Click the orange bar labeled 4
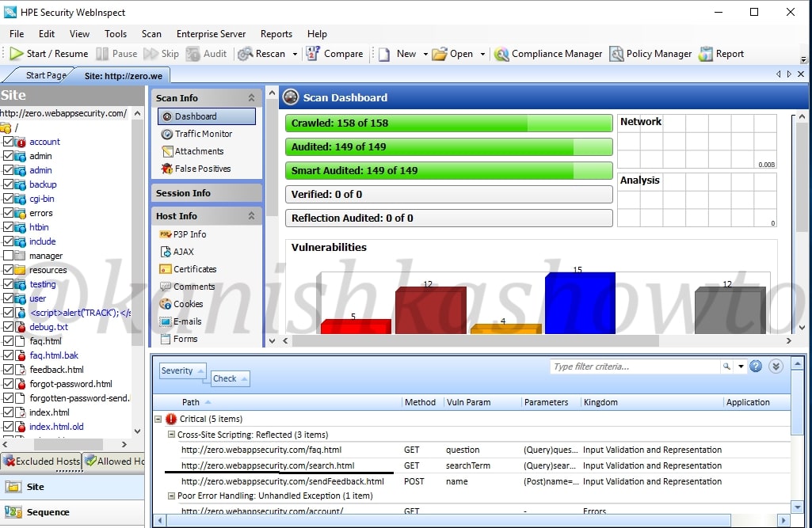812x528 pixels. [x=506, y=329]
